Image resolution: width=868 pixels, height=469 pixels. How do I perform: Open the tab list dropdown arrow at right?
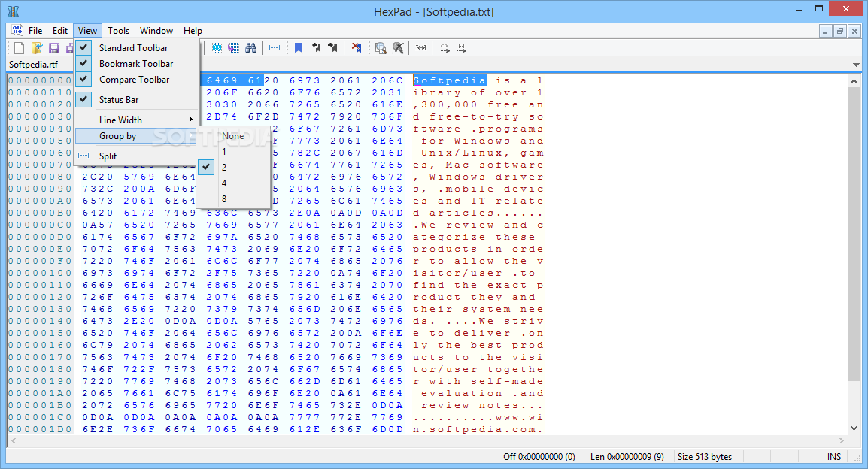(x=856, y=65)
